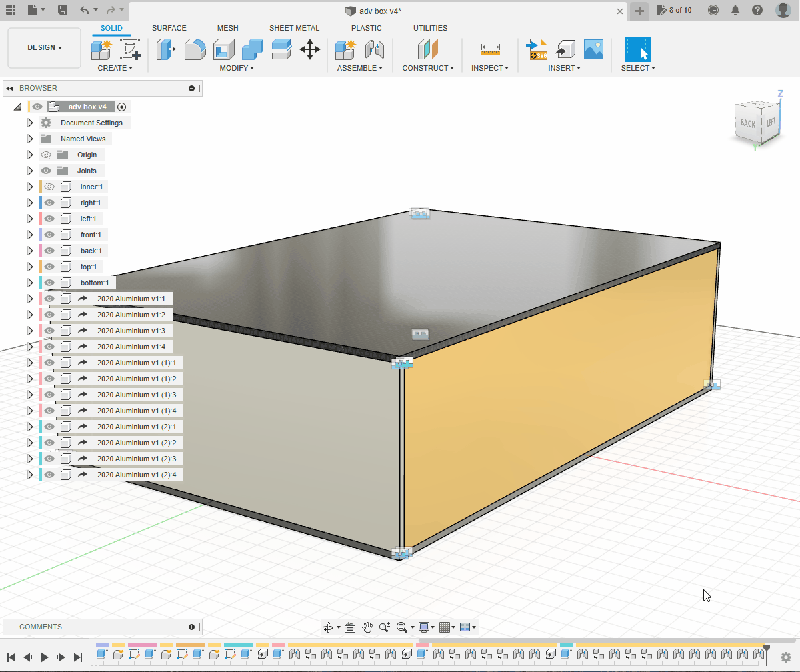This screenshot has width=800, height=672.
Task: Activate the Fillet modify tool
Action: point(195,49)
